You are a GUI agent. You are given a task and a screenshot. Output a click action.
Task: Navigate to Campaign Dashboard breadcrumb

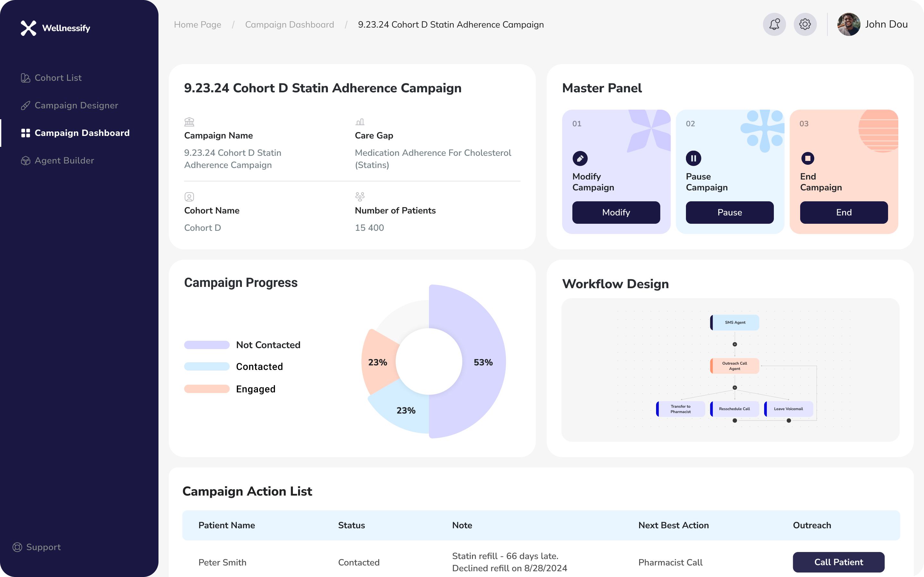coord(289,24)
